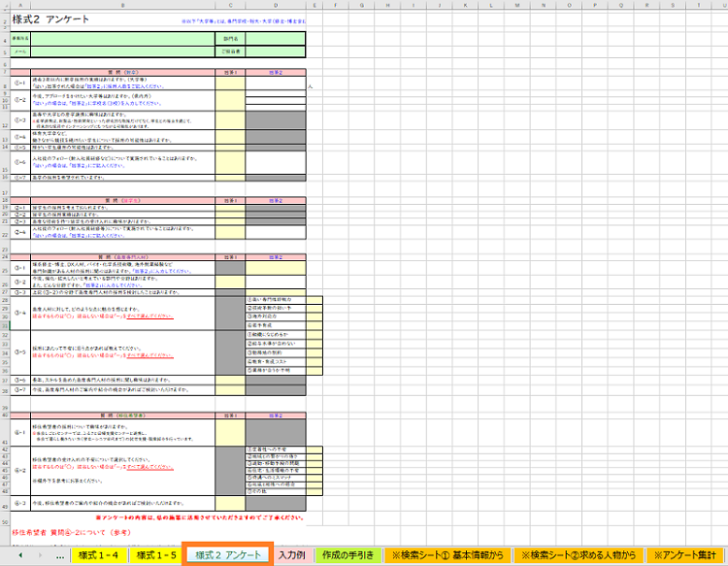Open the 様式1-4 sheet tab

coord(100,554)
